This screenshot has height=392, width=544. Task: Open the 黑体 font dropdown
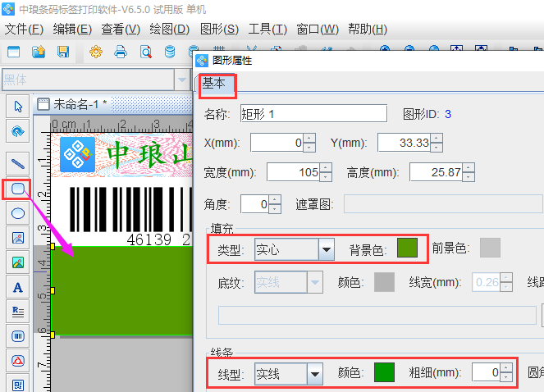(182, 80)
